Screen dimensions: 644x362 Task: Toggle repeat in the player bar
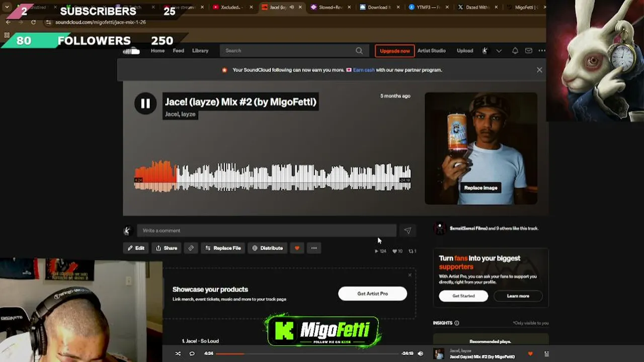click(x=192, y=353)
